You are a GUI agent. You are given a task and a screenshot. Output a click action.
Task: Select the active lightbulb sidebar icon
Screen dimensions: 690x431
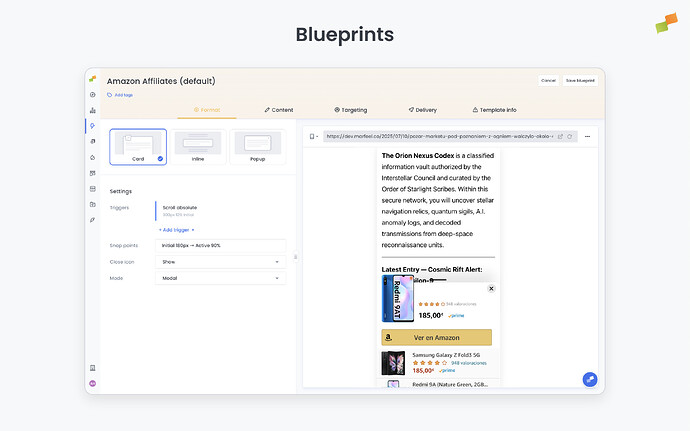click(x=92, y=126)
